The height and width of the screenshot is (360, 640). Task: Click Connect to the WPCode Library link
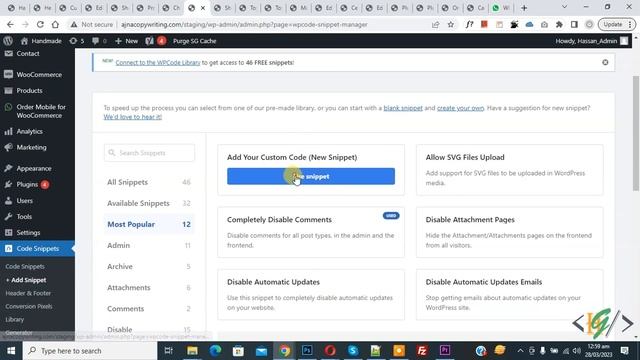pos(158,62)
